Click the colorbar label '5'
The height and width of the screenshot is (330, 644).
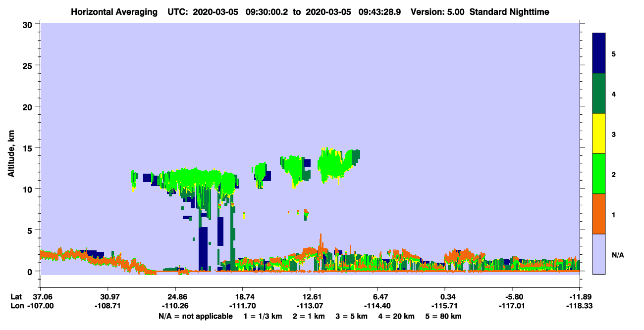[614, 53]
